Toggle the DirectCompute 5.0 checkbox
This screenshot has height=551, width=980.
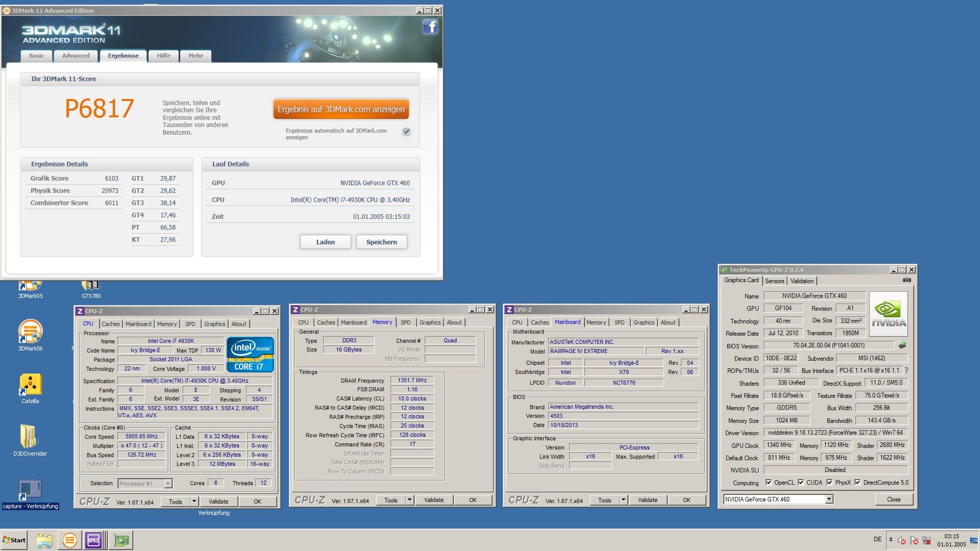857,482
